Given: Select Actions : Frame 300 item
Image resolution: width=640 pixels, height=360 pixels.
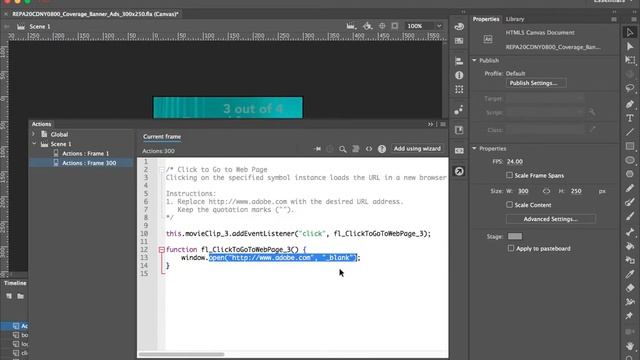Looking at the screenshot, I should coord(81,163).
